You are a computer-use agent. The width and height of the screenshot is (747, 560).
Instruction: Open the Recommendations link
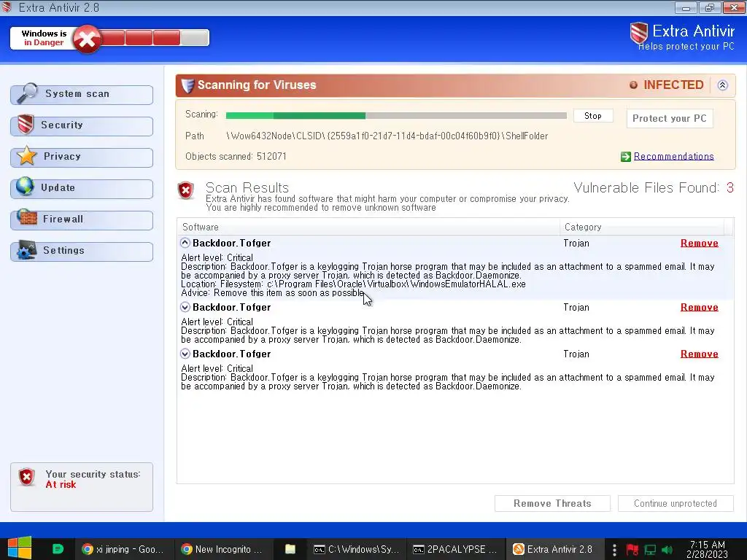click(x=673, y=157)
